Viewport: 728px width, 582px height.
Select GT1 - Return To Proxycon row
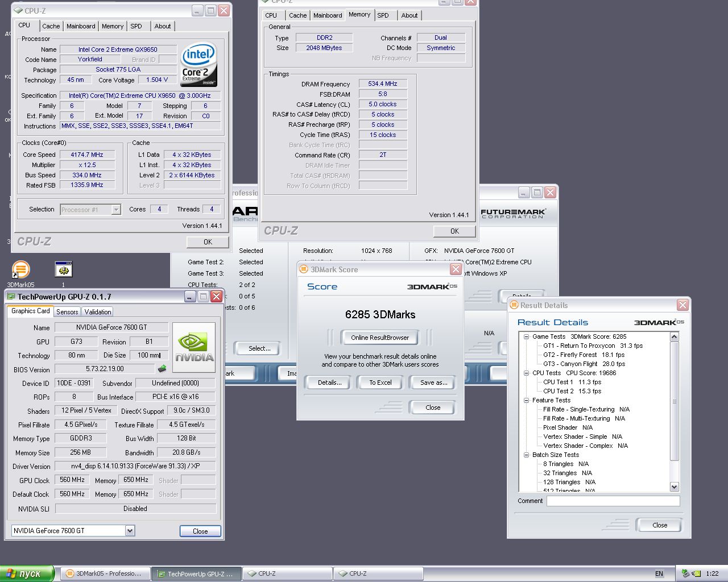(x=593, y=346)
